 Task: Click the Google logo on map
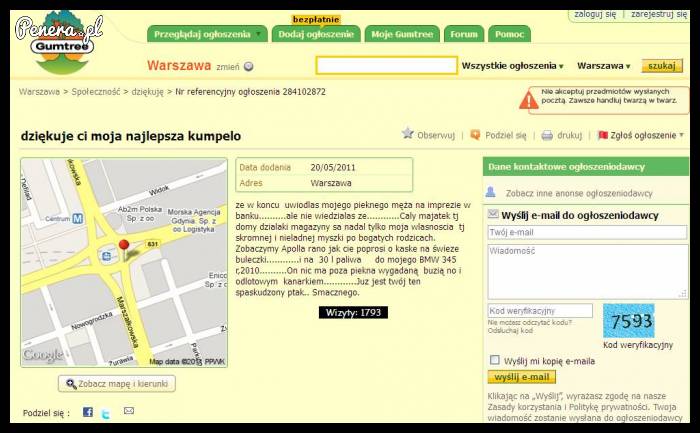[43, 355]
